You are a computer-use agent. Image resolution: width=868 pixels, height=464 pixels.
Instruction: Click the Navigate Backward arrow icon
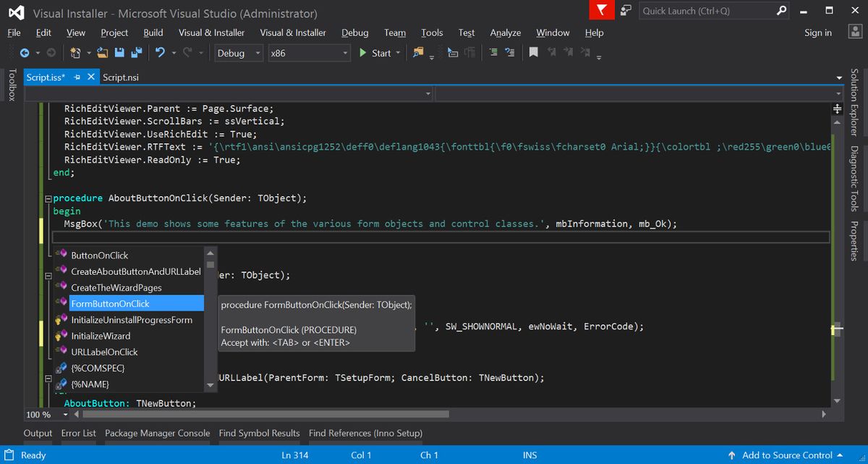24,53
